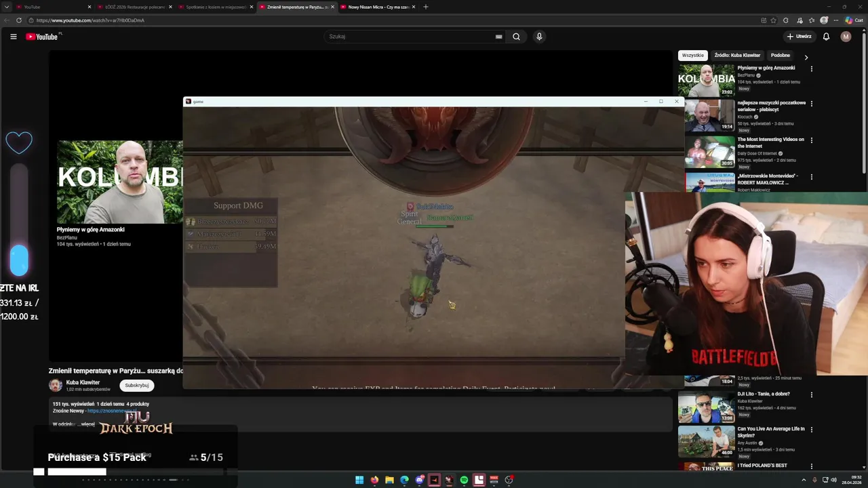Switch to Nowy Nissan Micra tab
Image resolution: width=868 pixels, height=488 pixels.
click(x=378, y=7)
